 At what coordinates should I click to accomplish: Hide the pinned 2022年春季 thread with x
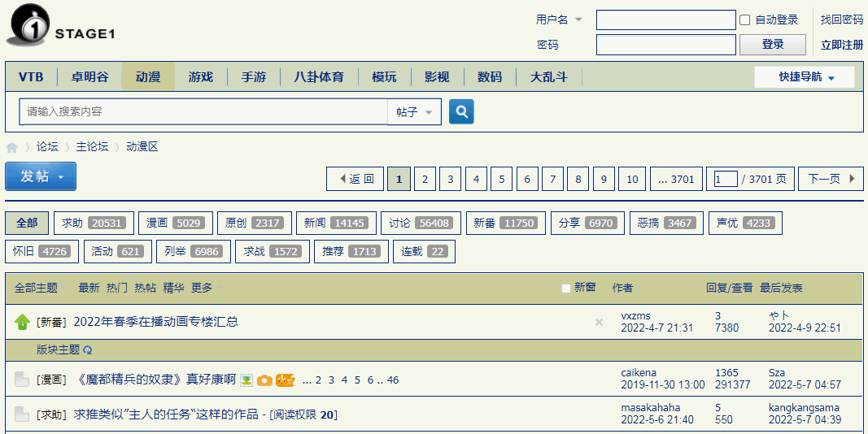click(x=599, y=323)
